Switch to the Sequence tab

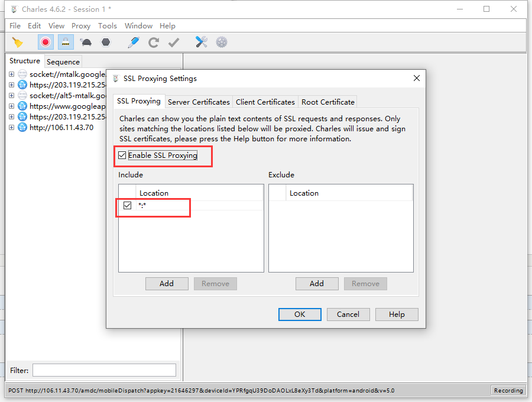(x=63, y=62)
